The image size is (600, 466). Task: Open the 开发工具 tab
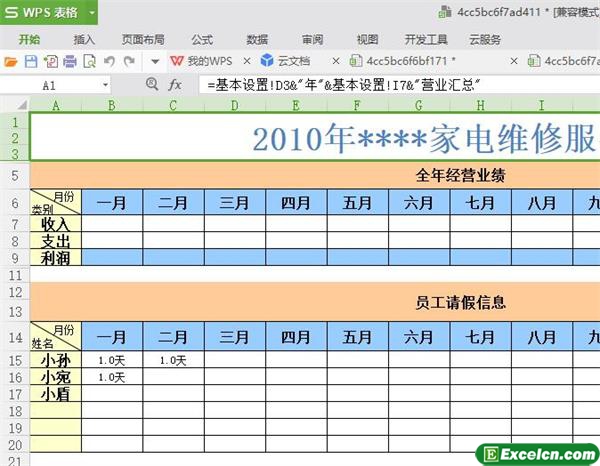click(426, 40)
